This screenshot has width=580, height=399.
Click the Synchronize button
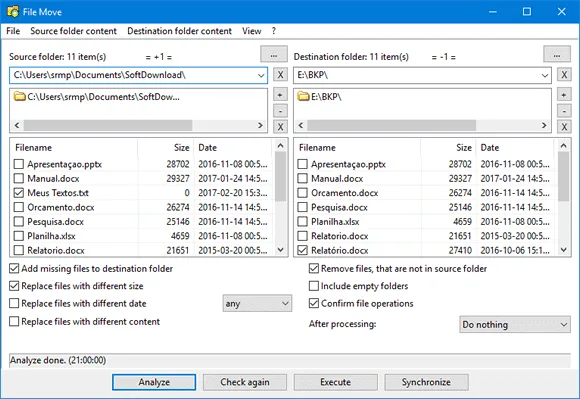[x=426, y=382]
